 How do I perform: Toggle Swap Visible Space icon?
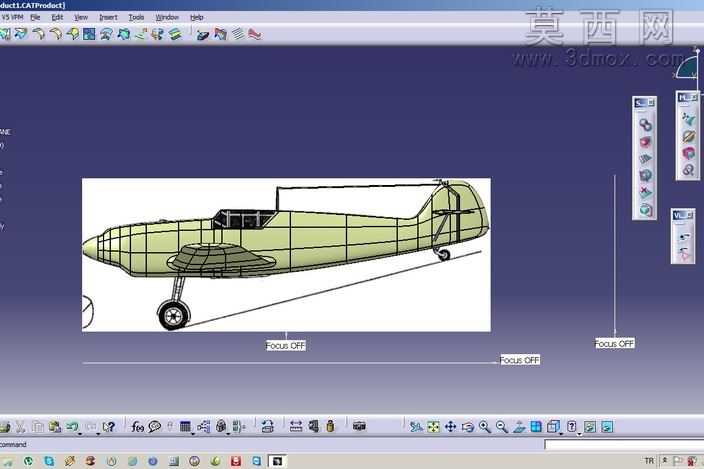coord(607,426)
